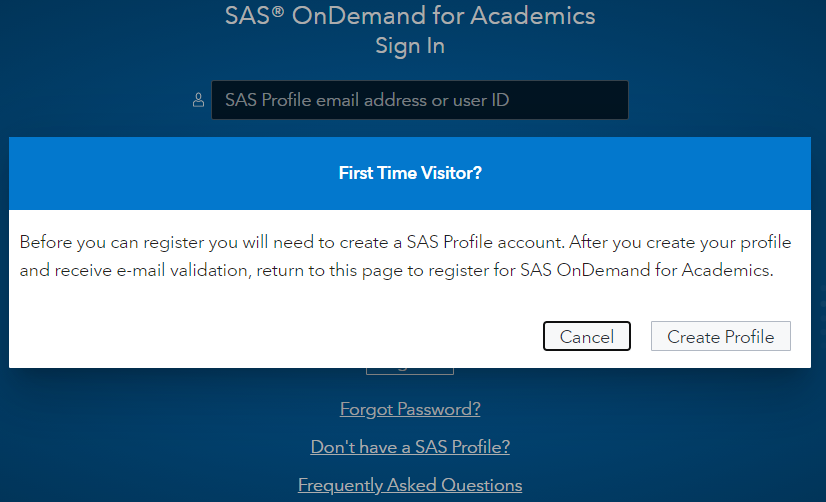Click the partially hidden button behind the dialog
Screen dimensions: 826x502
point(410,370)
